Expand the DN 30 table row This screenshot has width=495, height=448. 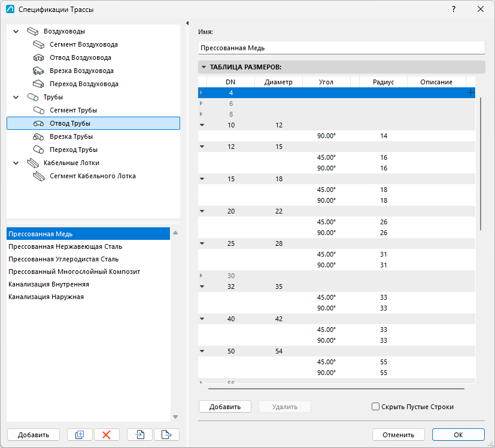[x=201, y=275]
